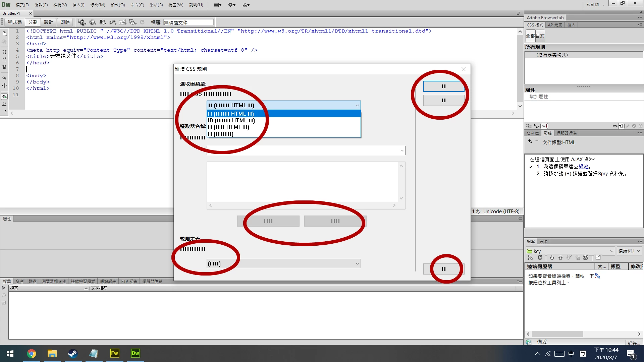This screenshot has height=362, width=644.
Task: Click the Attach Style Sheet chain icon
Action: tap(615, 126)
